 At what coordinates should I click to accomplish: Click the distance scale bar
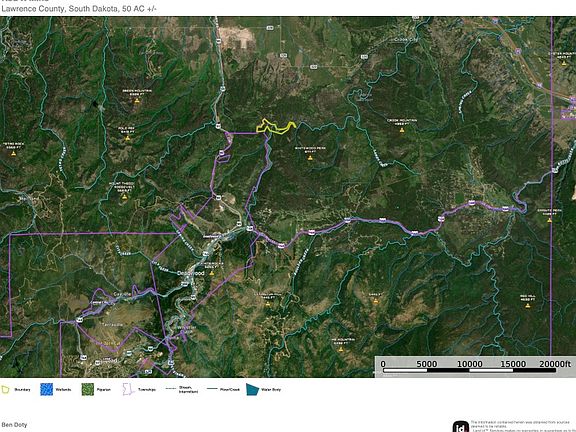coord(469,370)
